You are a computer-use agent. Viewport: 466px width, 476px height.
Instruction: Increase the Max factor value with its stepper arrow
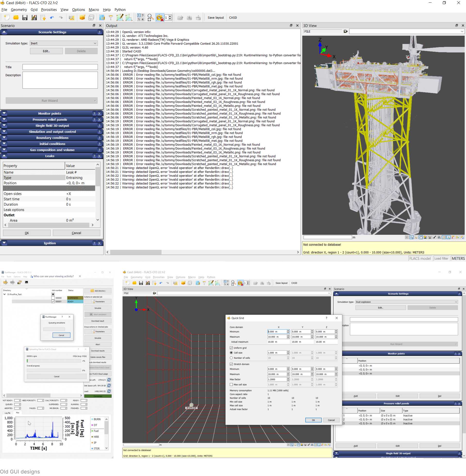coord(288,378)
